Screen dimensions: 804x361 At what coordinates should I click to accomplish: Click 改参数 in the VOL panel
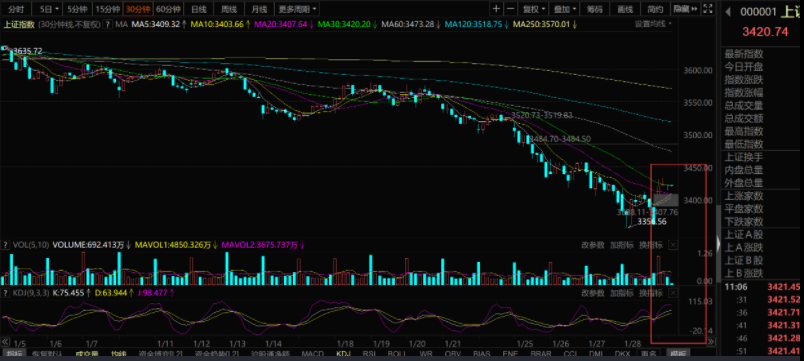593,245
